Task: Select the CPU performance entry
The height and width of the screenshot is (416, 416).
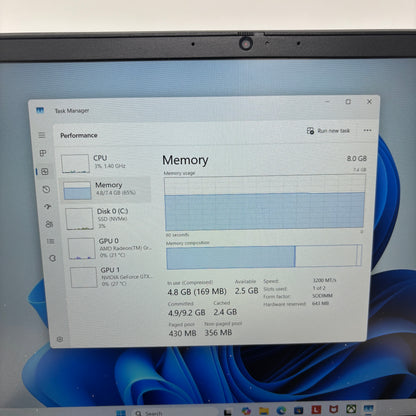Action: [x=105, y=163]
